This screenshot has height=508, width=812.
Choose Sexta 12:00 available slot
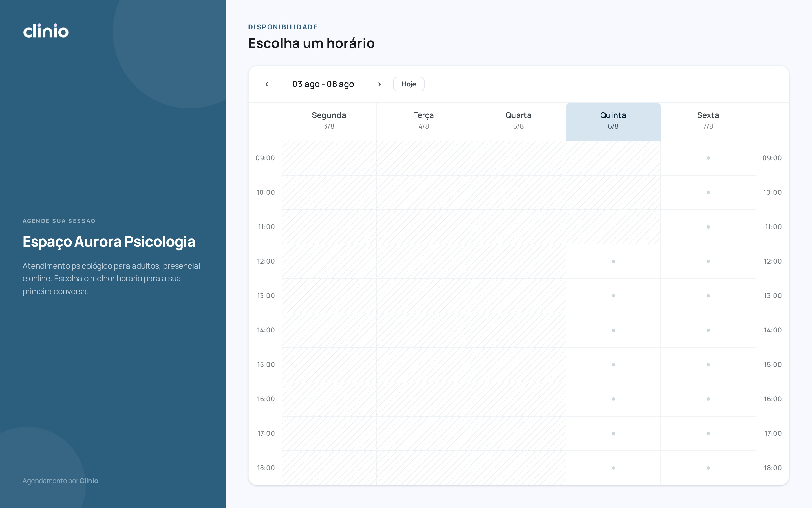click(708, 261)
